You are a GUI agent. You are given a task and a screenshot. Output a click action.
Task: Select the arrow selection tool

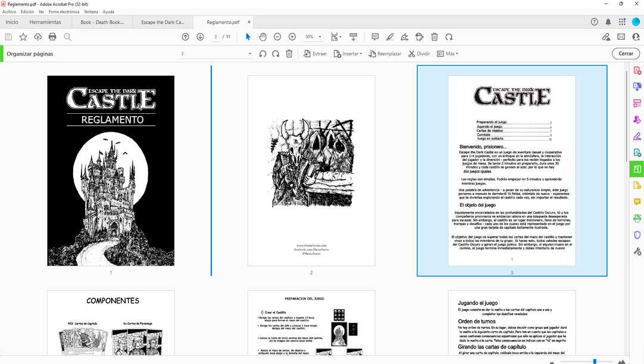click(248, 37)
